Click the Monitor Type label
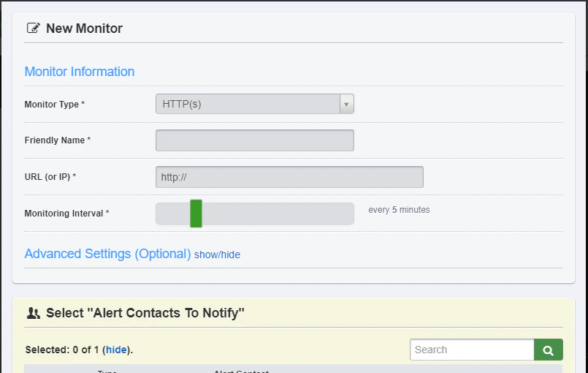 54,105
